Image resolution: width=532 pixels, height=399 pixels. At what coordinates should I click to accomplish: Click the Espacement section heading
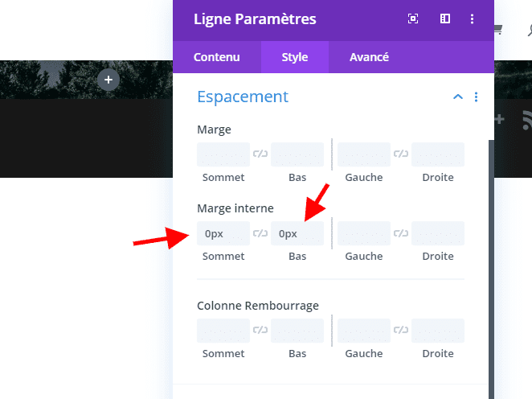[243, 97]
